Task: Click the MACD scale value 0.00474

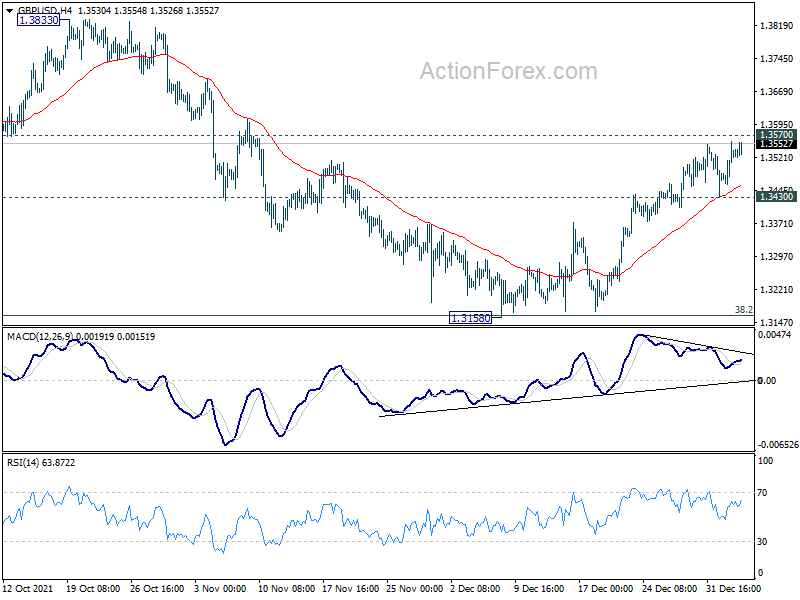Action: (774, 335)
